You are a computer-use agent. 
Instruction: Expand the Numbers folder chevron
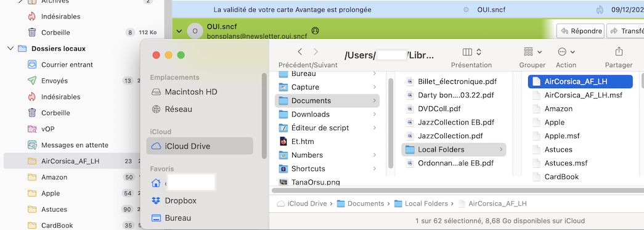point(375,155)
